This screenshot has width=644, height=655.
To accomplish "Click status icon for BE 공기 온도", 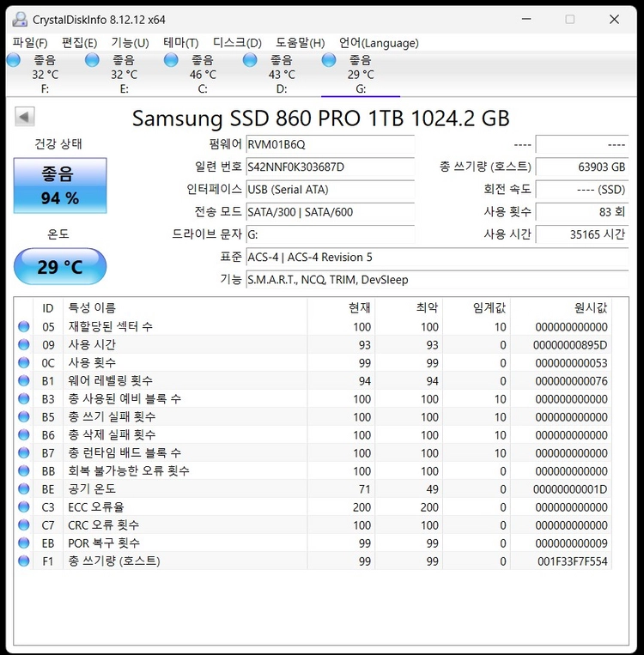I will pyautogui.click(x=24, y=488).
